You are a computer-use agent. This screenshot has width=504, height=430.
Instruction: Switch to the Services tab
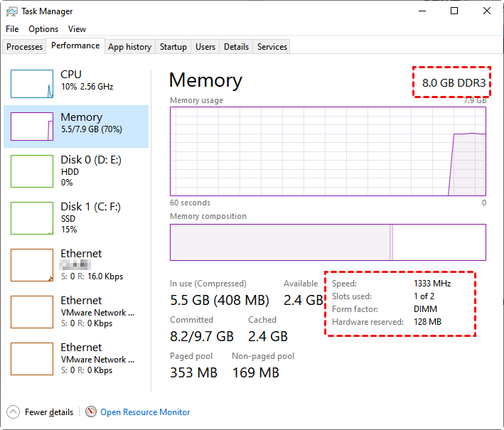tap(272, 47)
